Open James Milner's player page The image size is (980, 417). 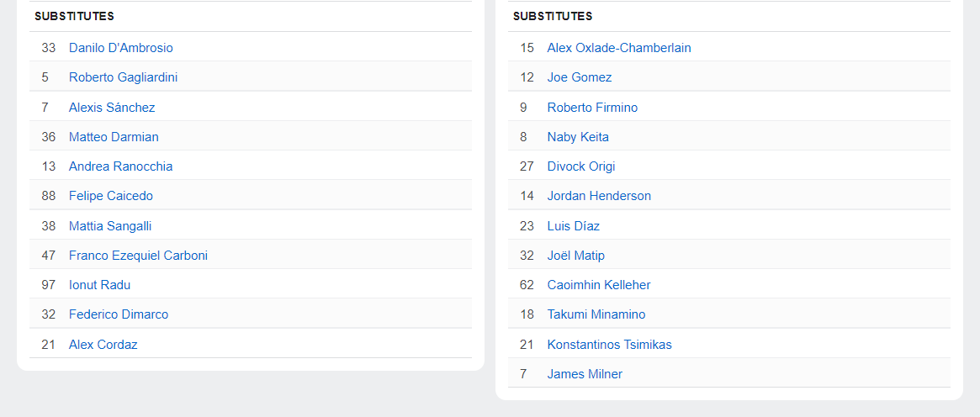coord(585,374)
